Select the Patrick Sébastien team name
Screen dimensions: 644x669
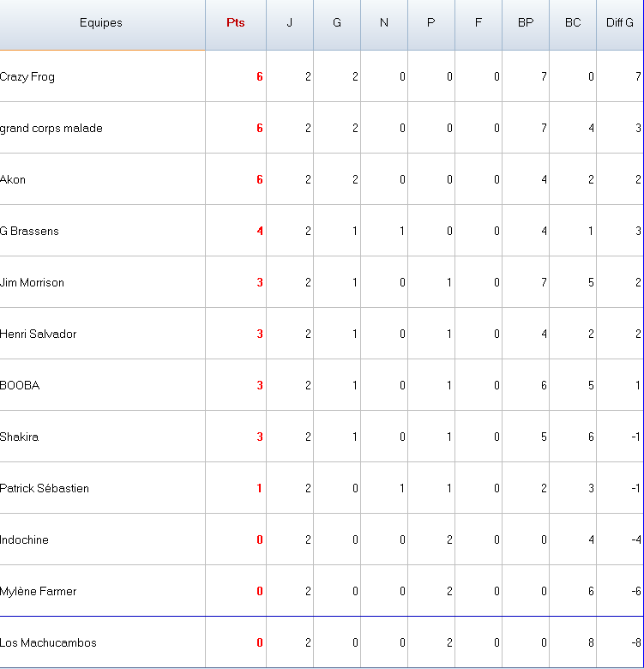pos(45,489)
